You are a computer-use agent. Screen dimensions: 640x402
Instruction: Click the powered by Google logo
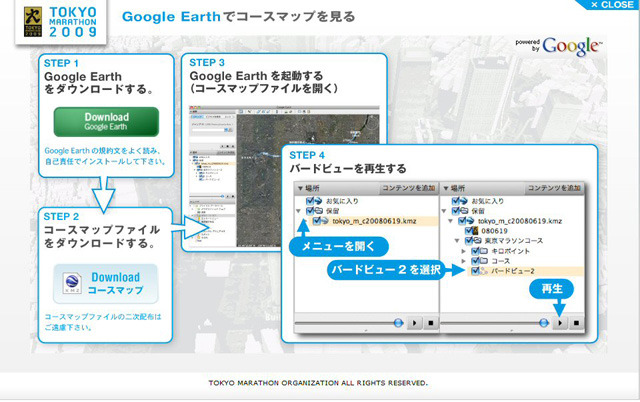pos(559,47)
